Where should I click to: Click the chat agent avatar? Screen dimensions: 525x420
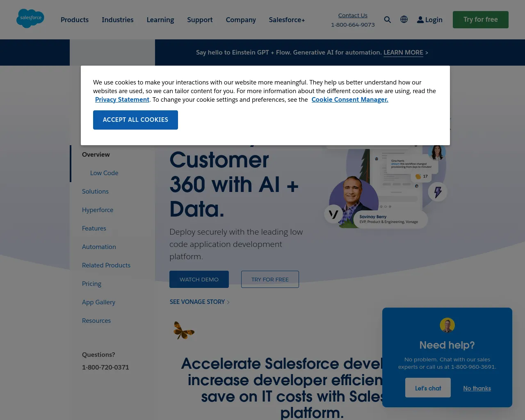[x=447, y=325]
